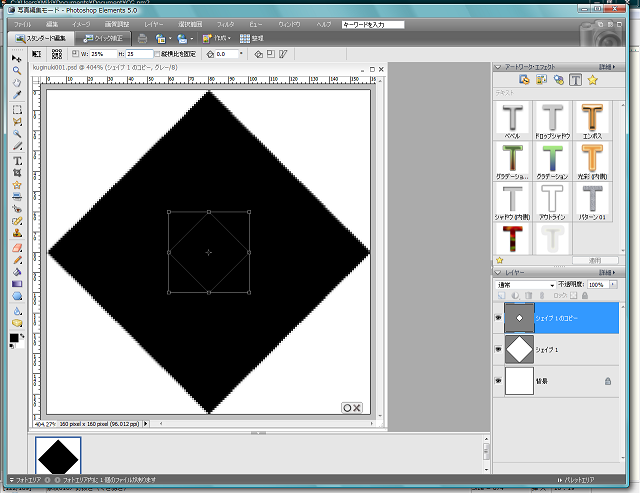Select the Eraser tool
Screen dimensions: 640x493
click(17, 246)
